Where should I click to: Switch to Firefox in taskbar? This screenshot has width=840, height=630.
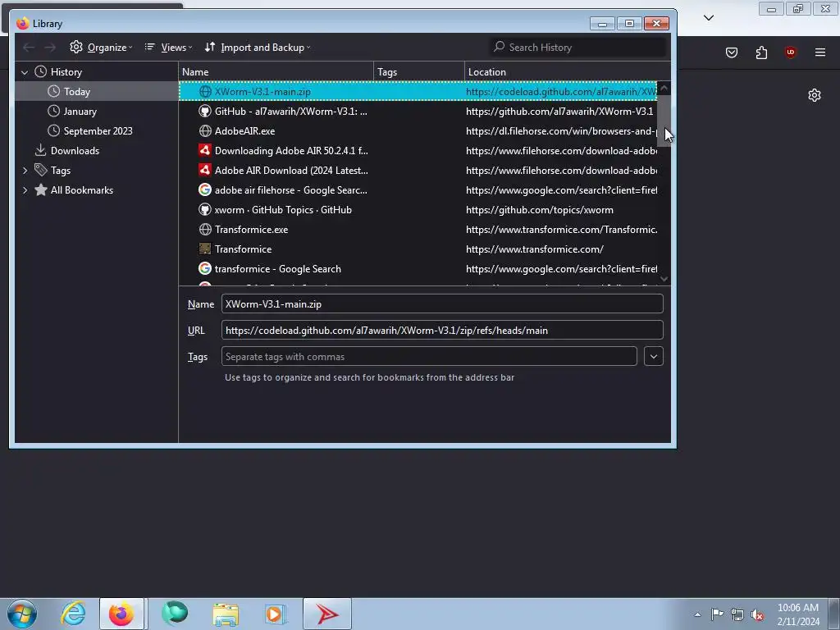point(121,614)
